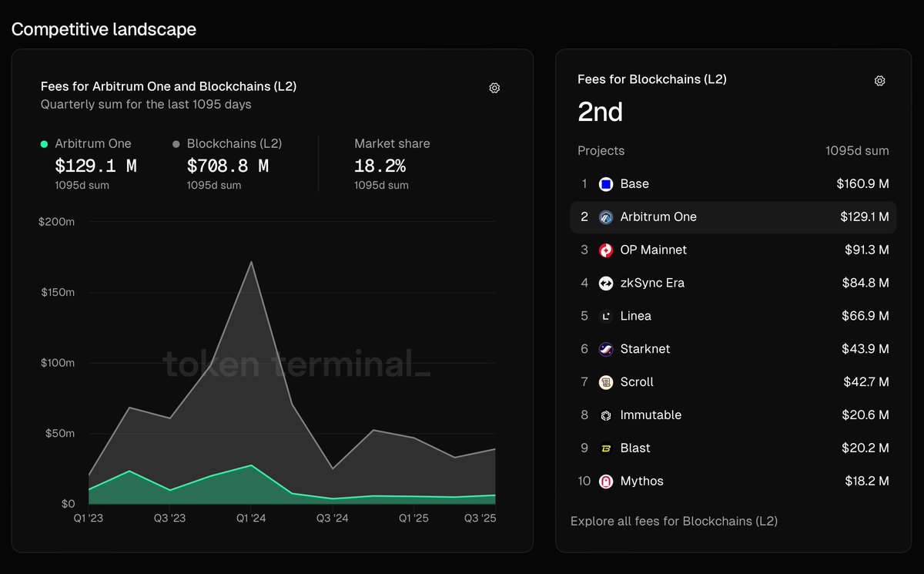924x574 pixels.
Task: Click the Competitive landscape heading
Action: pyautogui.click(x=104, y=29)
